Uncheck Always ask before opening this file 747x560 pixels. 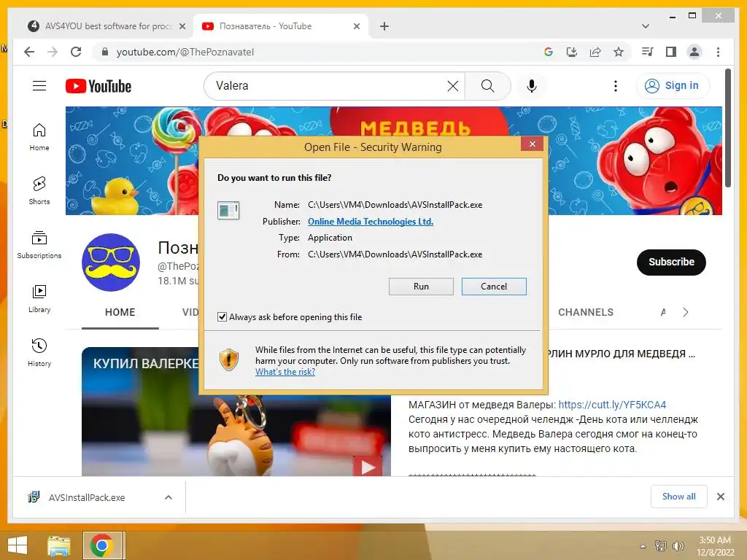(222, 316)
